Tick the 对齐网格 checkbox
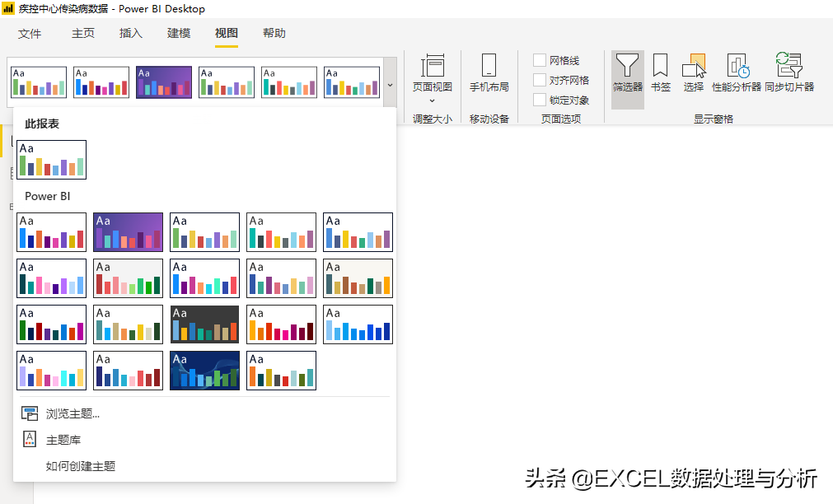 [540, 80]
